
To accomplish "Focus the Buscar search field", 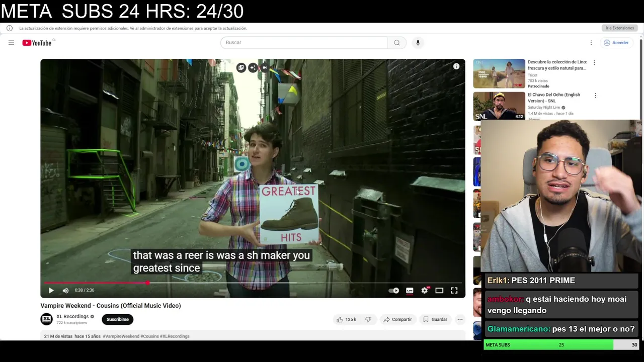I will tap(304, 43).
